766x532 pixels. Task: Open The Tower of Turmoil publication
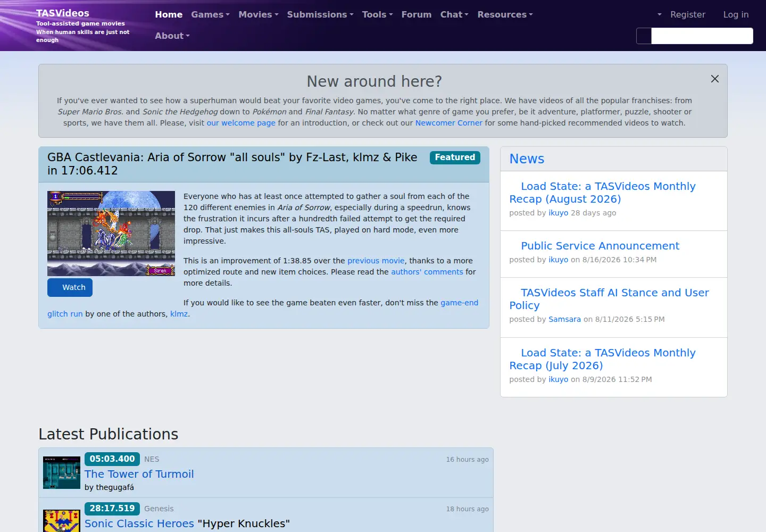(139, 474)
